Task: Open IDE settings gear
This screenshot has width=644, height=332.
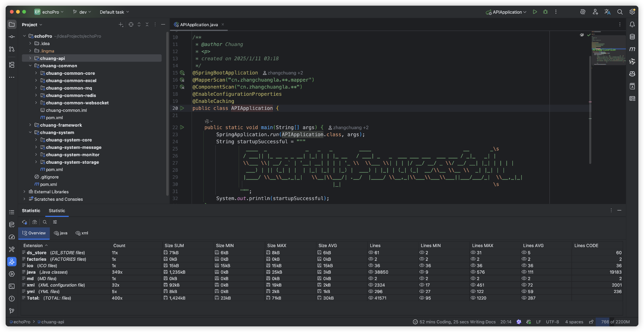Action: tap(632, 12)
